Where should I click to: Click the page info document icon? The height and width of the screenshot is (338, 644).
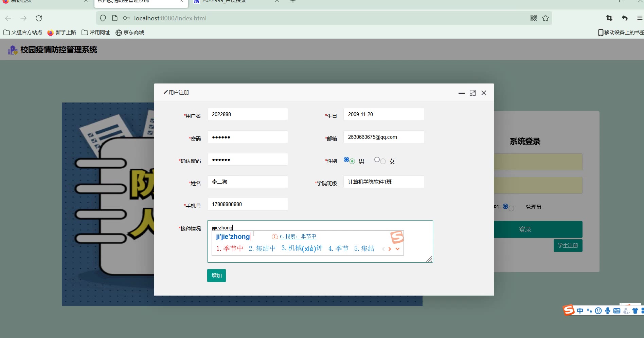[x=115, y=18]
